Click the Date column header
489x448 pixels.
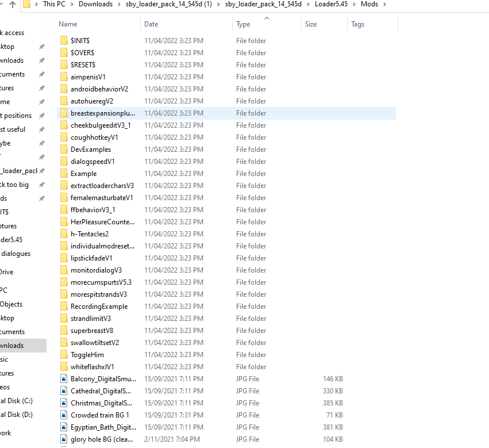tap(151, 24)
